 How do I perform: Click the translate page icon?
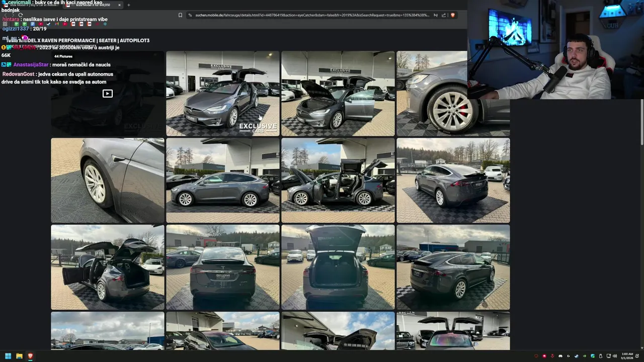pos(436,15)
